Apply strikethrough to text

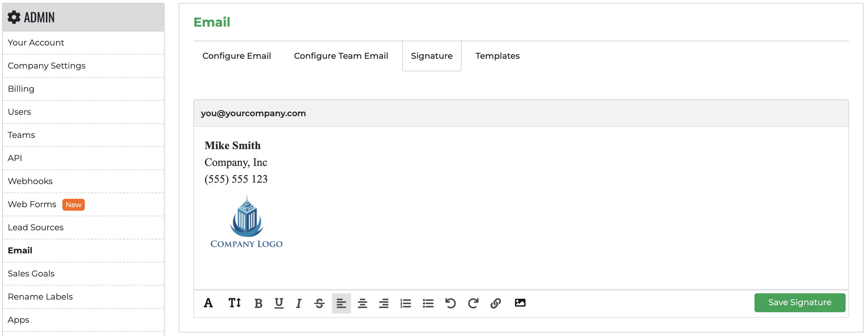319,303
